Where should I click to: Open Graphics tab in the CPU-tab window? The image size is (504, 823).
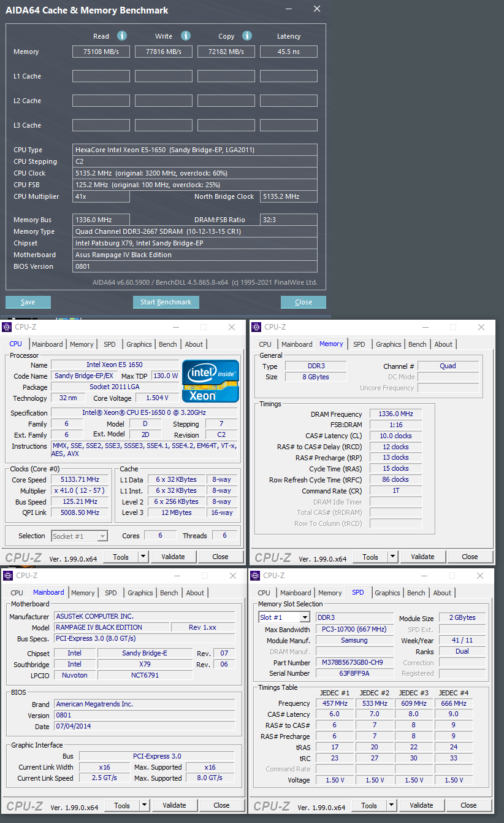point(139,344)
